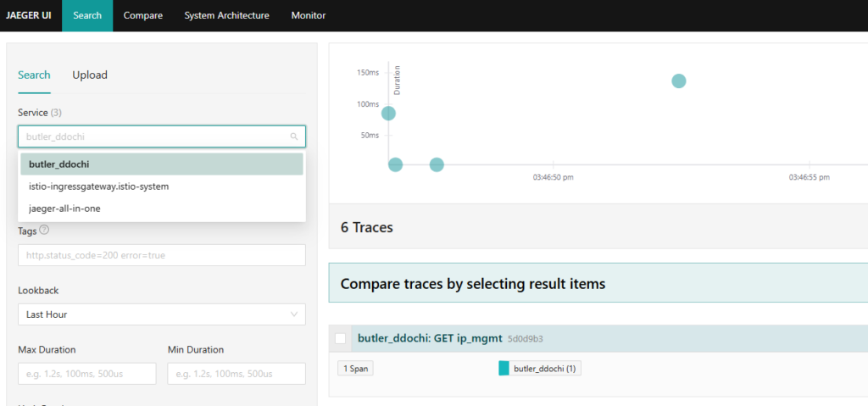This screenshot has height=406, width=868.
Task: Switch to the Upload tab
Action: [90, 75]
